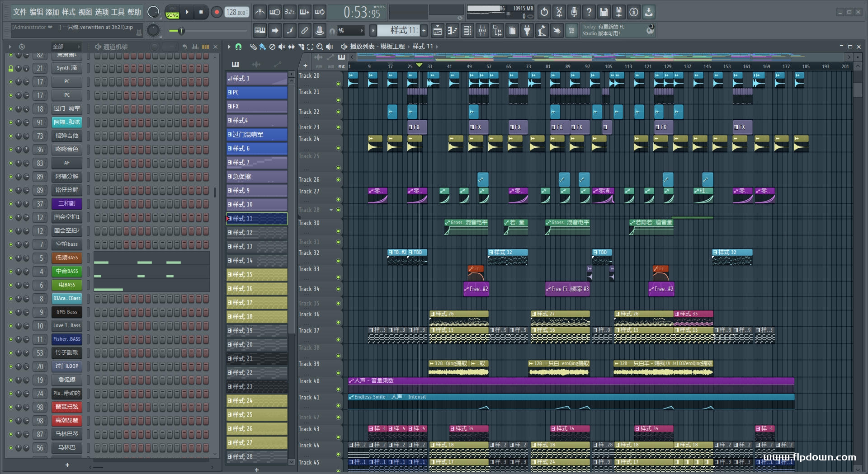The width and height of the screenshot is (868, 474).
Task: Select the slice tool in playlist toolbar
Action: tap(301, 47)
